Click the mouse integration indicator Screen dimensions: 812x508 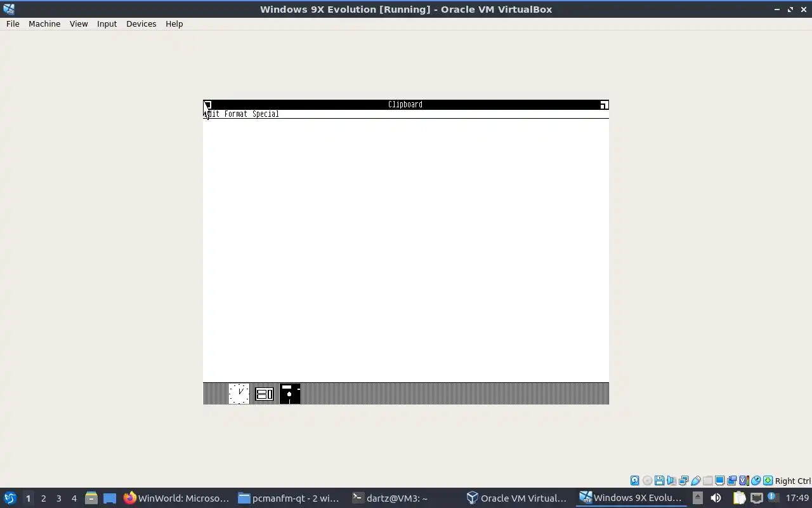[x=756, y=481]
